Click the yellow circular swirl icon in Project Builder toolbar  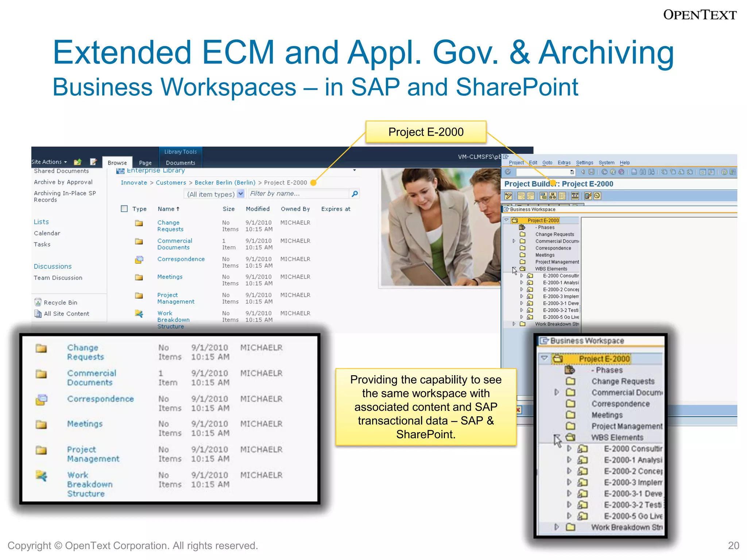tap(597, 196)
